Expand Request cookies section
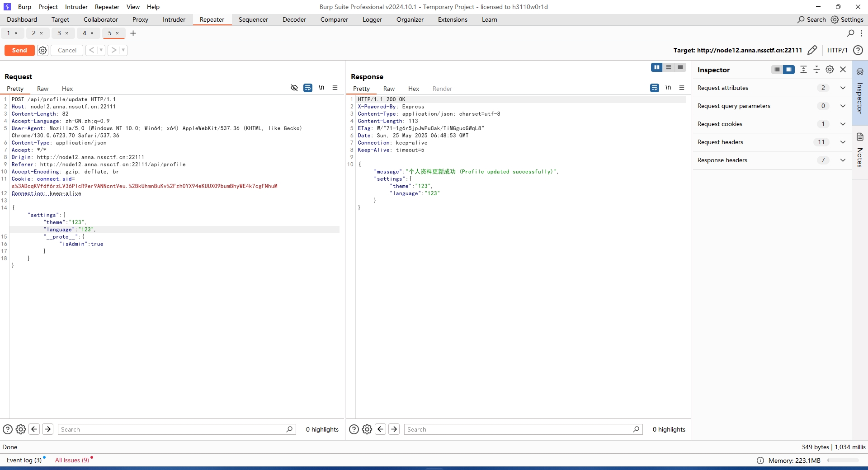The image size is (868, 470). pyautogui.click(x=772, y=124)
